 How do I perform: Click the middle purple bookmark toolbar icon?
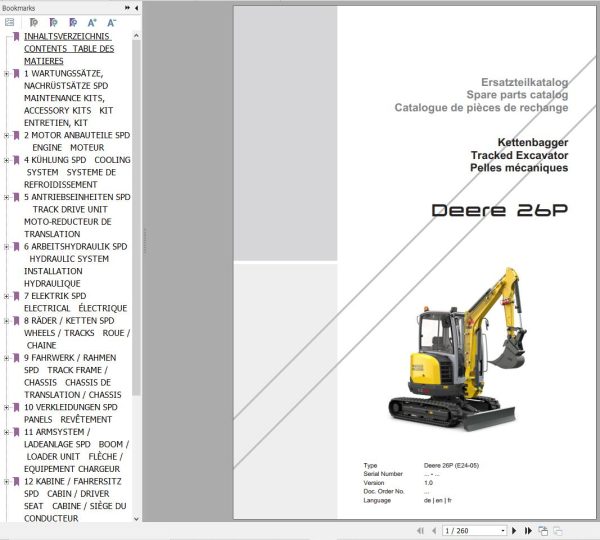54,23
